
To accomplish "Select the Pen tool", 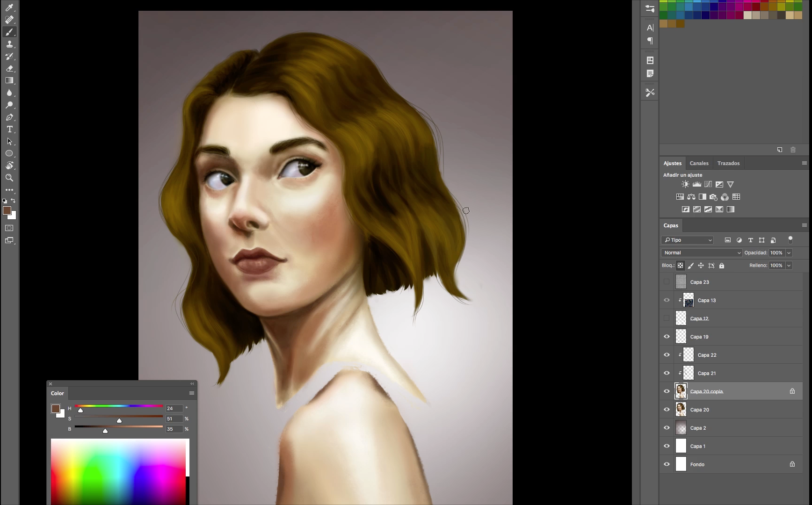I will point(9,117).
